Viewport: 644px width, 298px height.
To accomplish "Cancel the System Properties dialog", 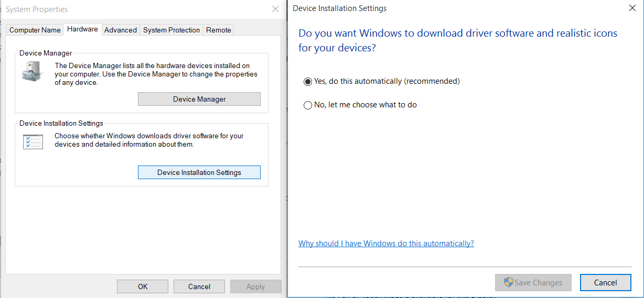I will [x=199, y=286].
